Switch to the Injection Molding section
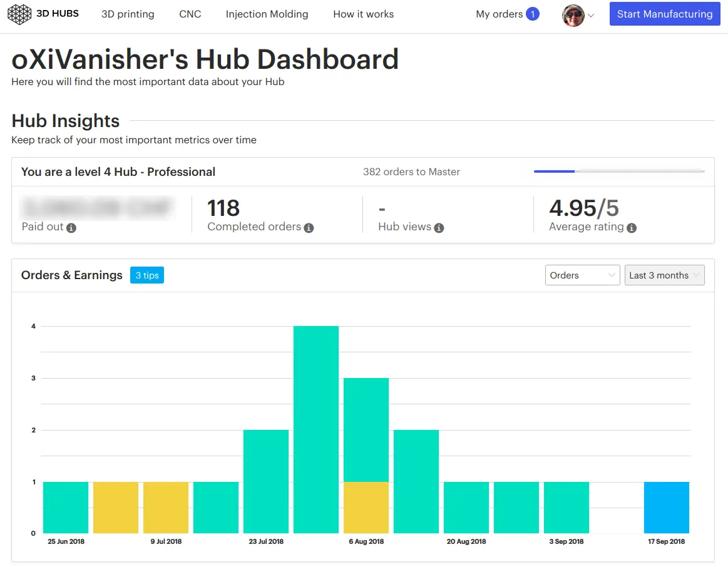This screenshot has width=728, height=567. coord(267,14)
